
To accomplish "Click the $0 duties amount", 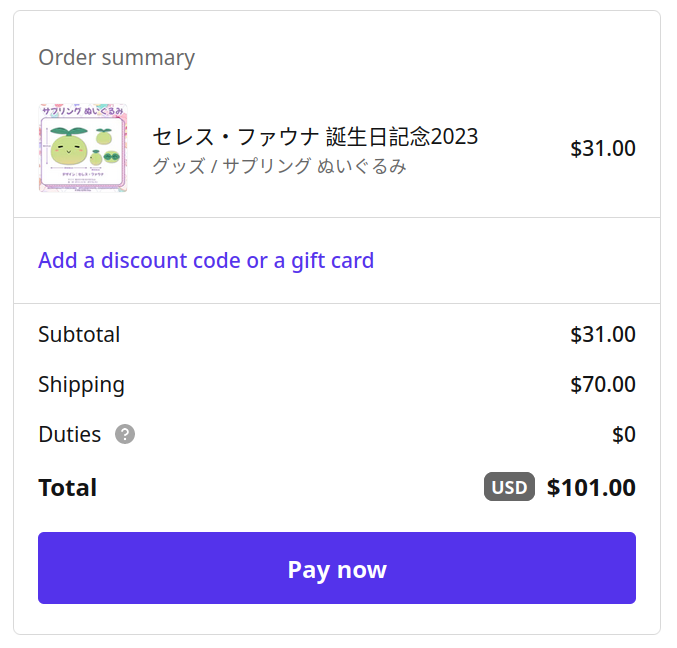I will [623, 435].
